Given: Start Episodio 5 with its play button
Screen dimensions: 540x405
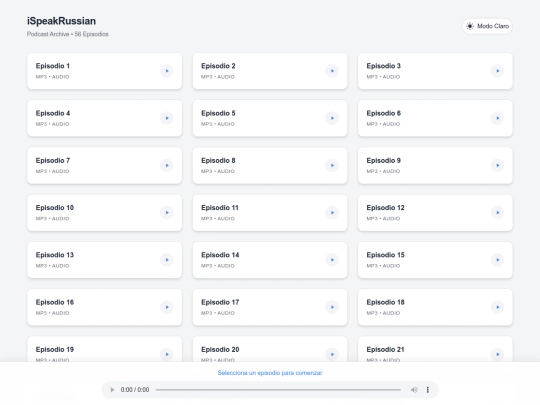Looking at the screenshot, I should click(x=332, y=118).
